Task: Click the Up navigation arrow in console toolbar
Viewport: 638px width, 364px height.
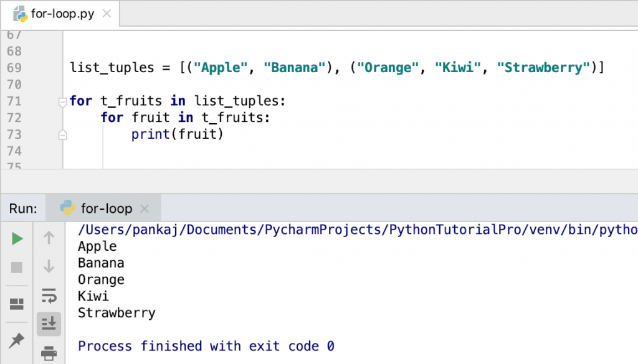Action: pos(49,238)
